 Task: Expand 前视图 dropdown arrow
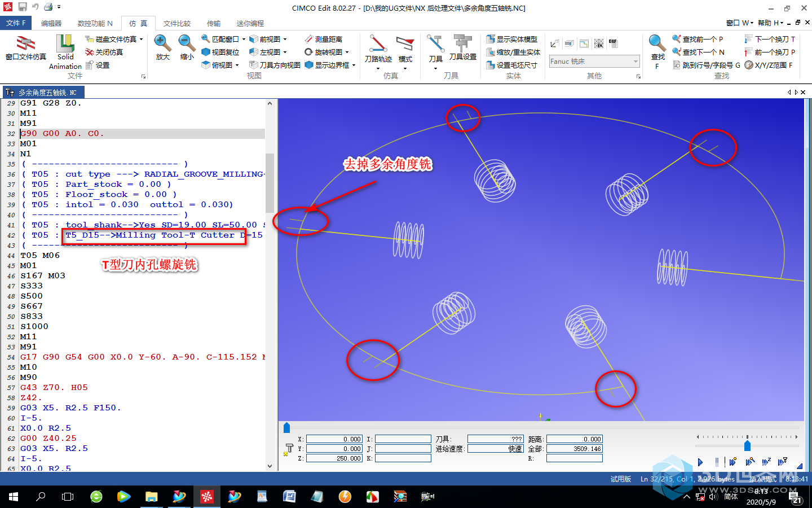click(x=285, y=39)
